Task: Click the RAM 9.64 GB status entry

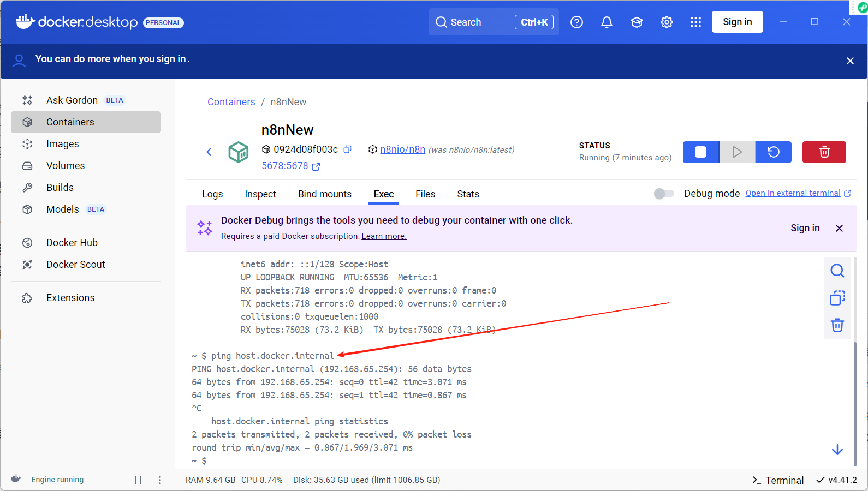Action: click(211, 480)
